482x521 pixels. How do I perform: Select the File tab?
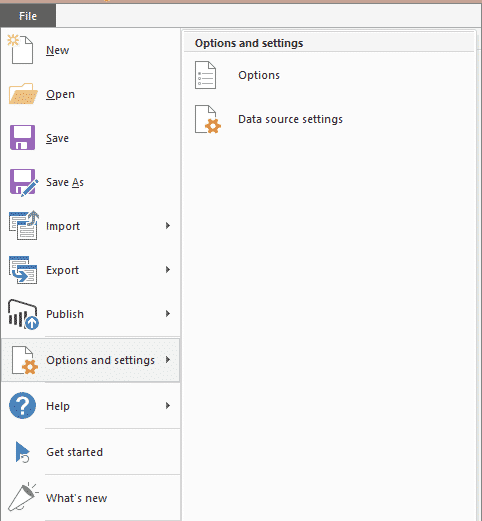click(28, 16)
